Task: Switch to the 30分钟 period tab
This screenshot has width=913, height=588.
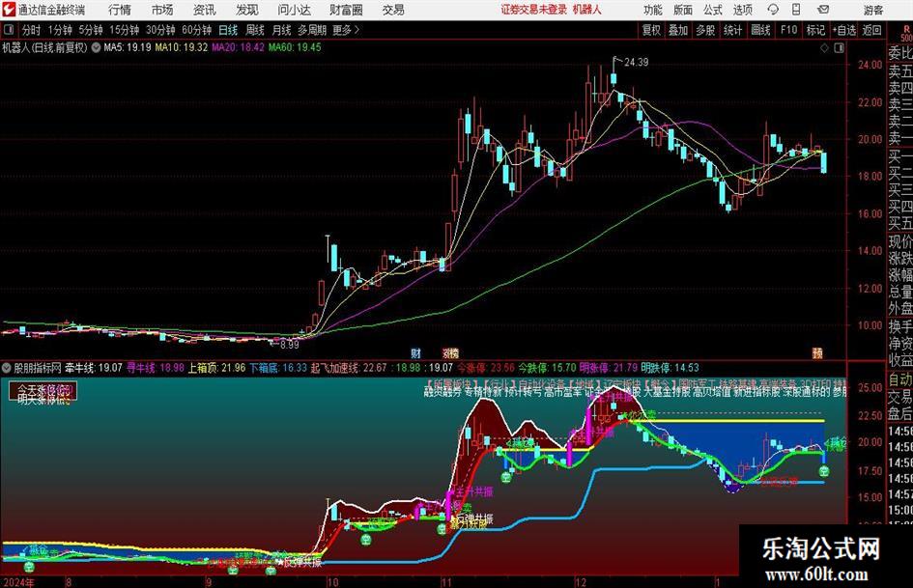Action: (x=160, y=30)
